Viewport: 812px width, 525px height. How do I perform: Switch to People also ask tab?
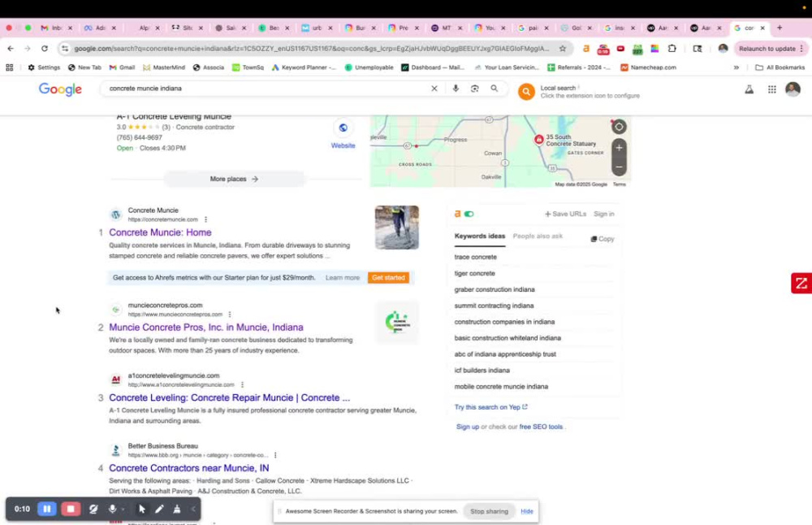(538, 236)
